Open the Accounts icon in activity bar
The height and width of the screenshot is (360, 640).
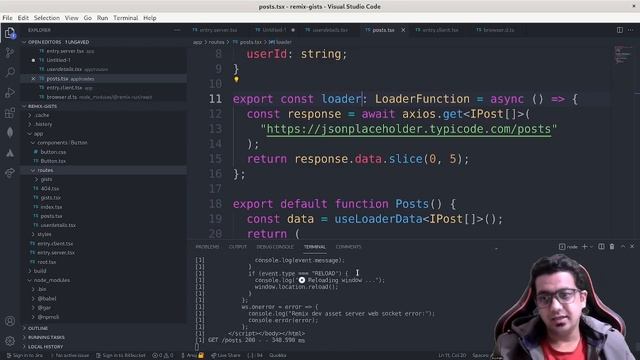coord(10,321)
